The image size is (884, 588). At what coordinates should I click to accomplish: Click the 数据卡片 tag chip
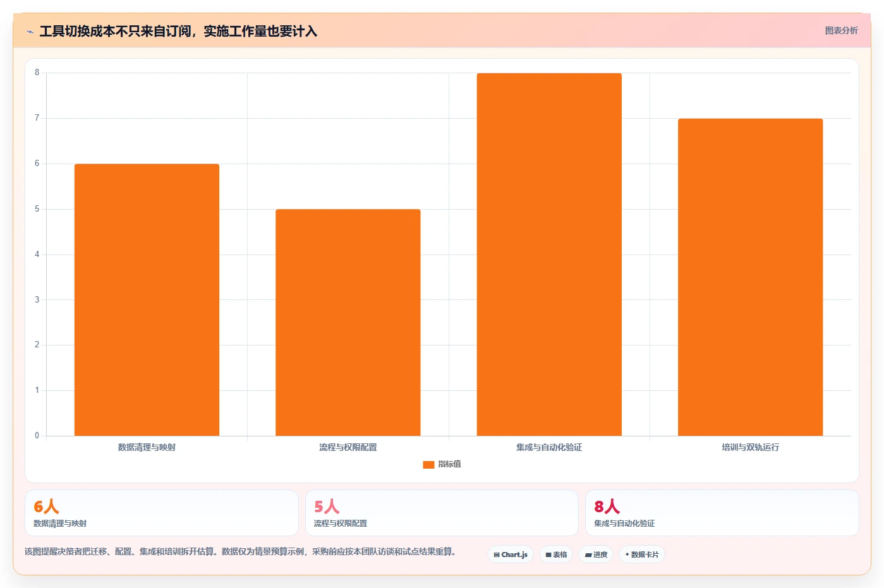pyautogui.click(x=642, y=555)
